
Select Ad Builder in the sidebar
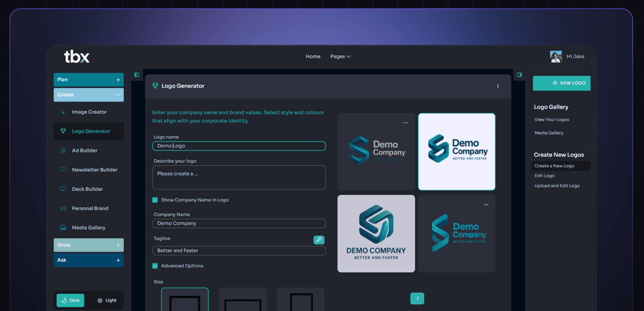(x=84, y=151)
